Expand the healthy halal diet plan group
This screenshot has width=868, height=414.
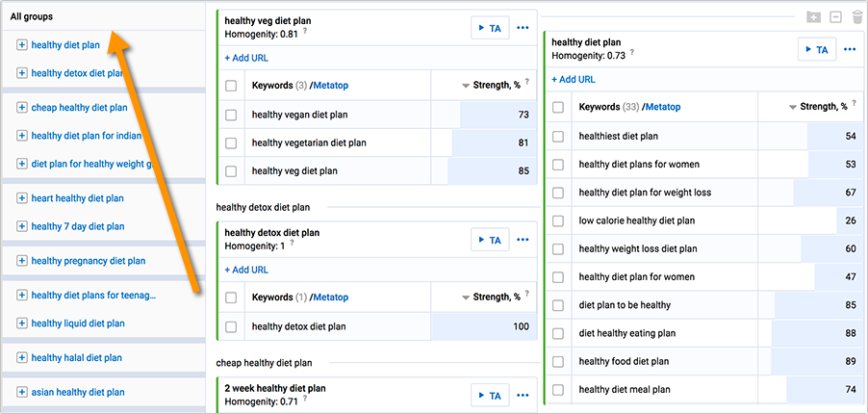[x=21, y=357]
